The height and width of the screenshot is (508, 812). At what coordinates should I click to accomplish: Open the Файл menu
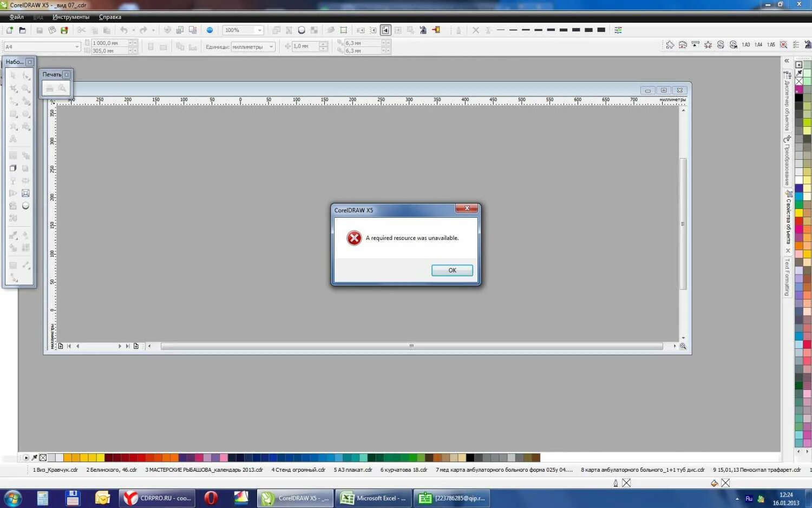16,17
